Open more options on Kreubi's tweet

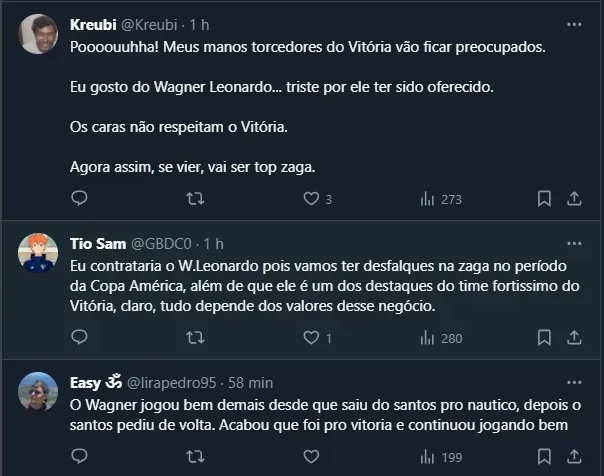pyautogui.click(x=573, y=22)
